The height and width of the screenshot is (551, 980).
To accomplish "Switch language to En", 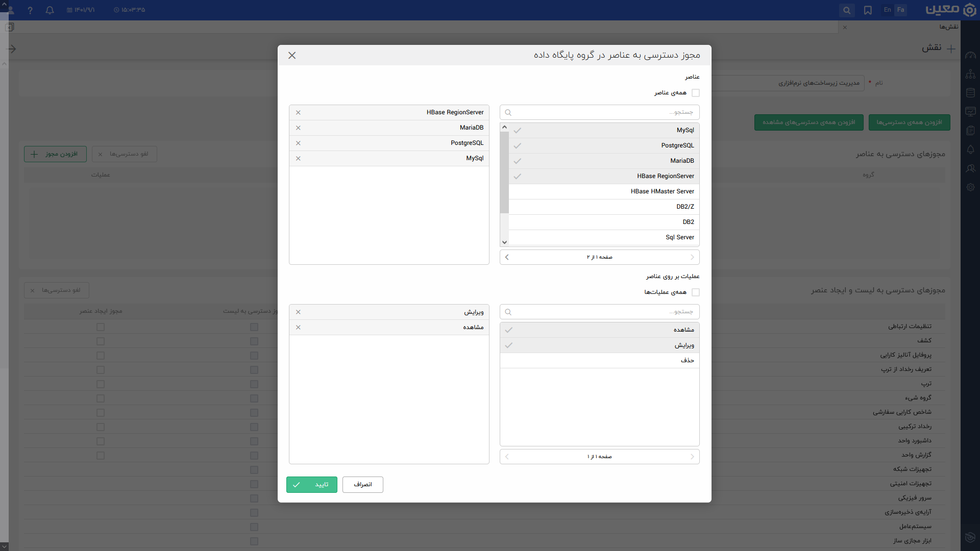I will click(x=887, y=10).
